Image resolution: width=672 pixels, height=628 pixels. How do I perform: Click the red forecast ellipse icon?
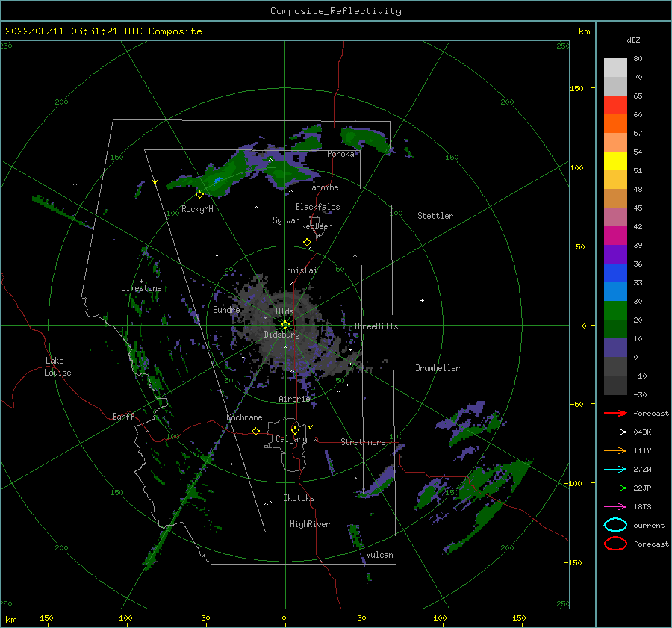pos(615,544)
